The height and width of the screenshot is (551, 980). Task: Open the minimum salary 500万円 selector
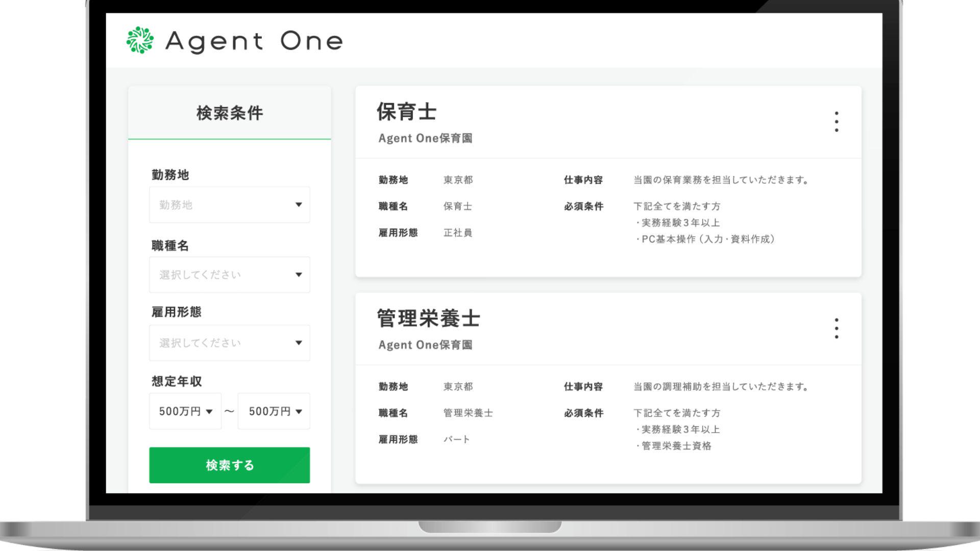(x=185, y=411)
